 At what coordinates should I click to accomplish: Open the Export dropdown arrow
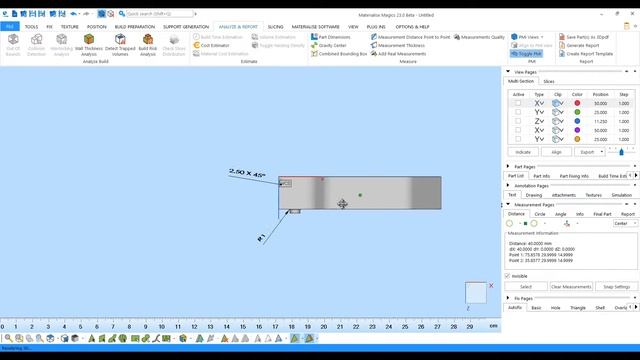point(602,152)
